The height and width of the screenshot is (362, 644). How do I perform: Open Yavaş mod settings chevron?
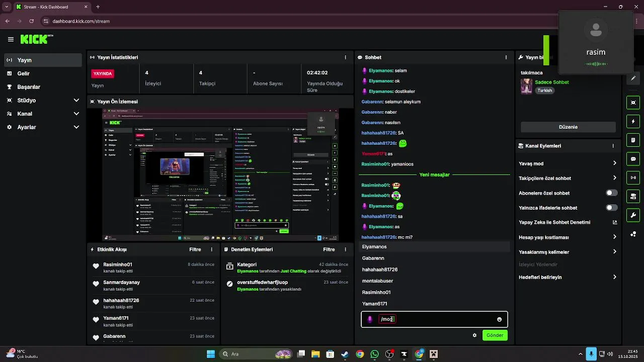pos(615,163)
